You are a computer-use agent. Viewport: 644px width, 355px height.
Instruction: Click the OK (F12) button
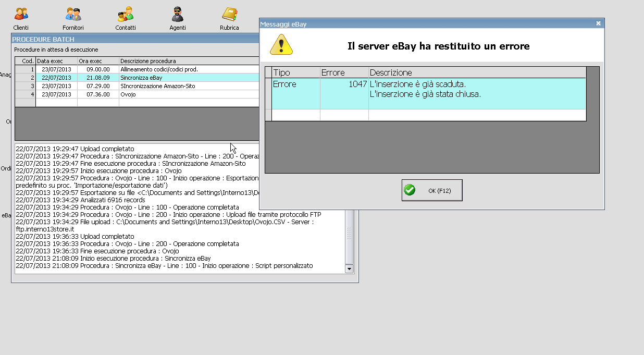coord(432,190)
